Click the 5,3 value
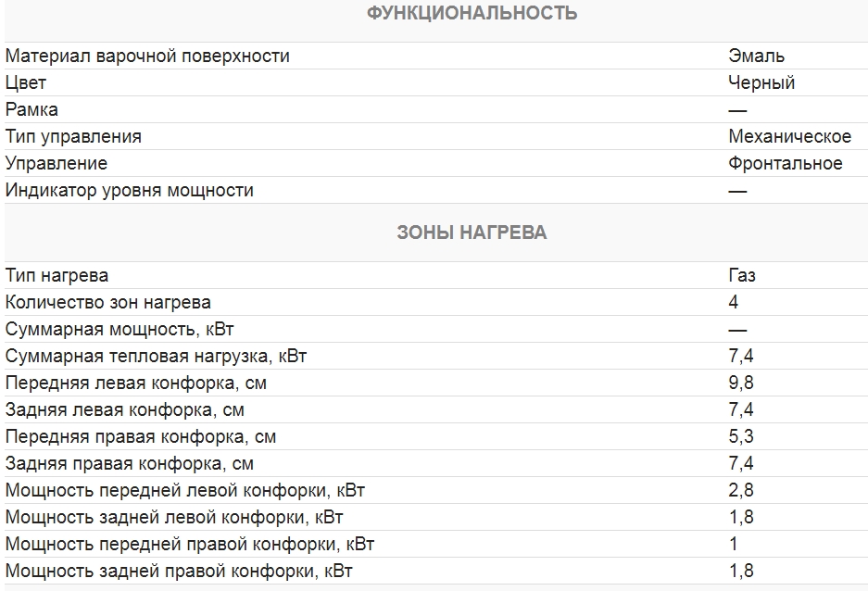868x591 pixels. click(x=741, y=437)
